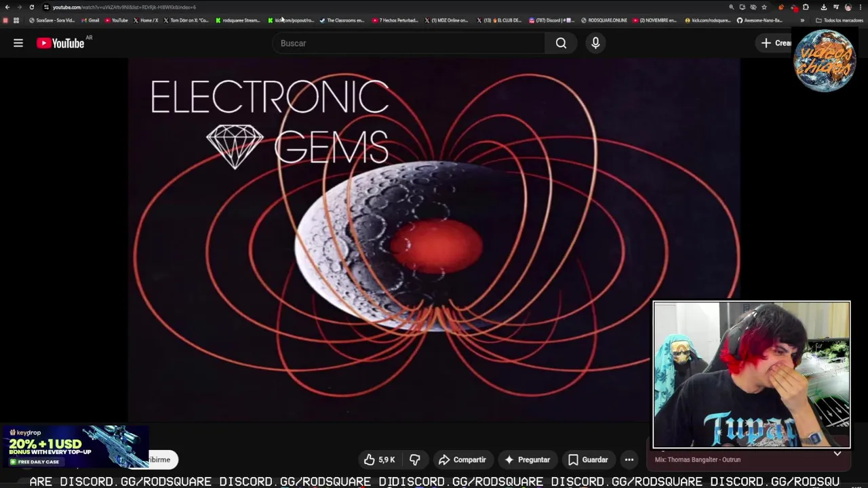This screenshot has width=868, height=488.
Task: Open Todos los marcadores folder
Action: tap(840, 20)
